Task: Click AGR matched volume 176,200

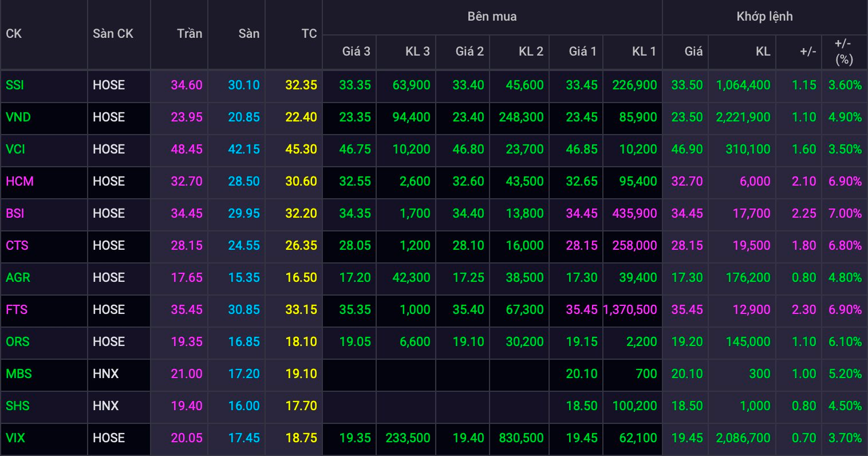Action: coord(748,278)
